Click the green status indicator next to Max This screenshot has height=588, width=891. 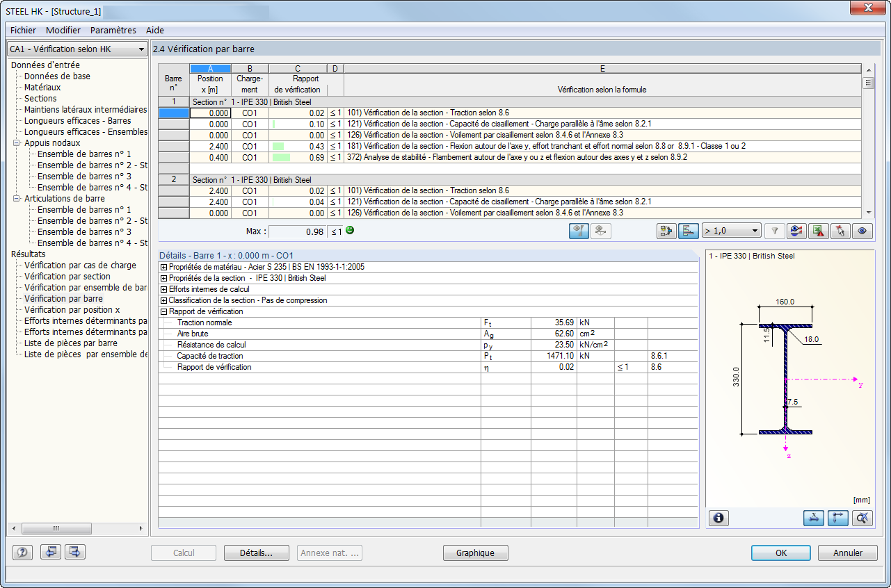[x=349, y=231]
